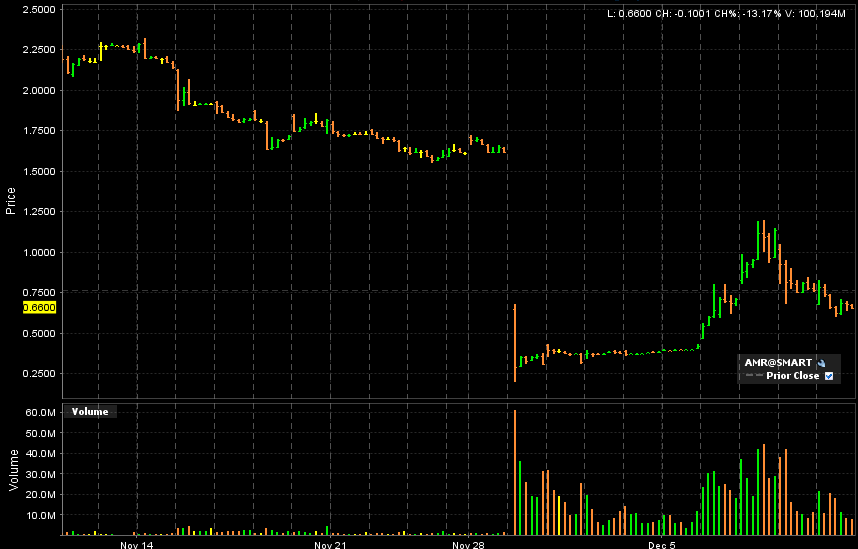Click the 30.0M volume axis label
Screen dimensions: 858x549
40,475
